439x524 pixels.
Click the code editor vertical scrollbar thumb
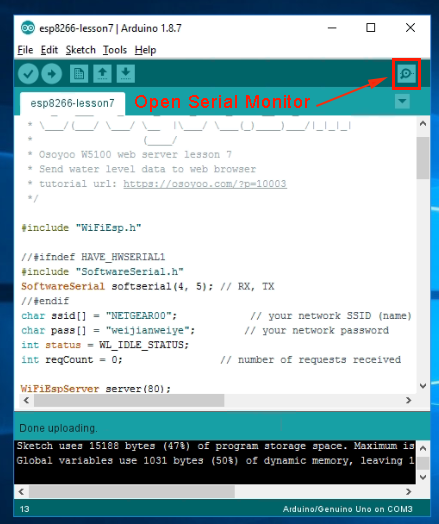(423, 158)
